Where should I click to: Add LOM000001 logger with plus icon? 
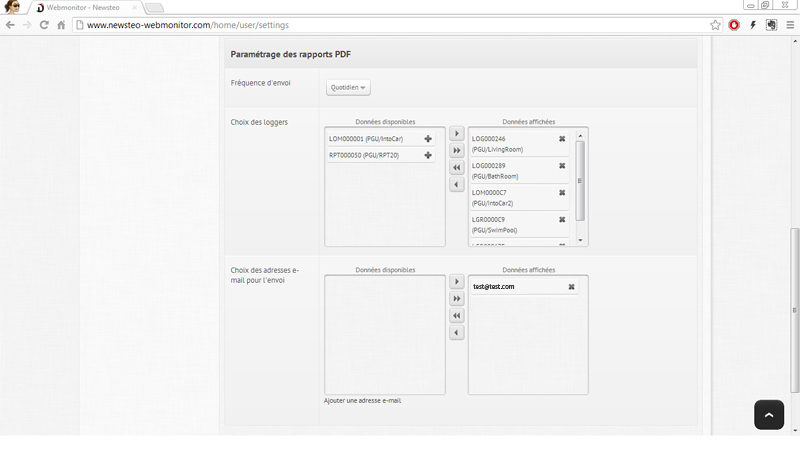click(x=428, y=139)
